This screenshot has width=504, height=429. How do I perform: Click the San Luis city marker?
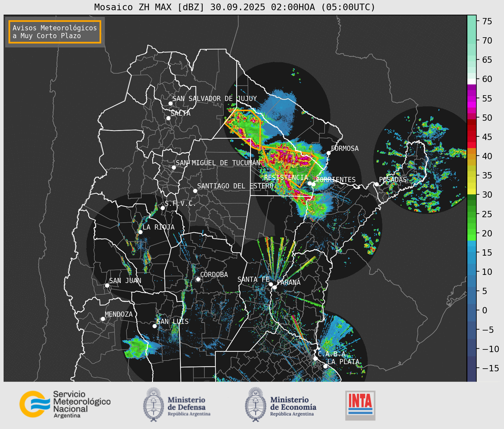coord(154,326)
